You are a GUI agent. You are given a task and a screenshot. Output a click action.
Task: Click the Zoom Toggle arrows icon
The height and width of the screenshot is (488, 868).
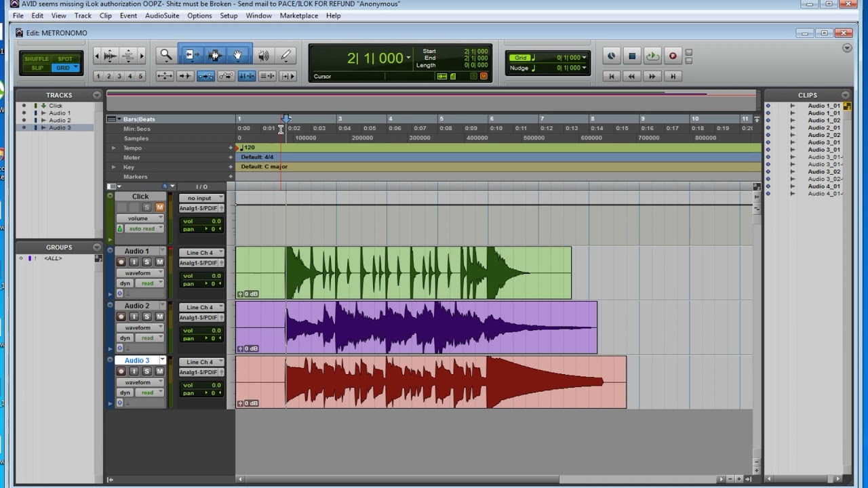(165, 76)
